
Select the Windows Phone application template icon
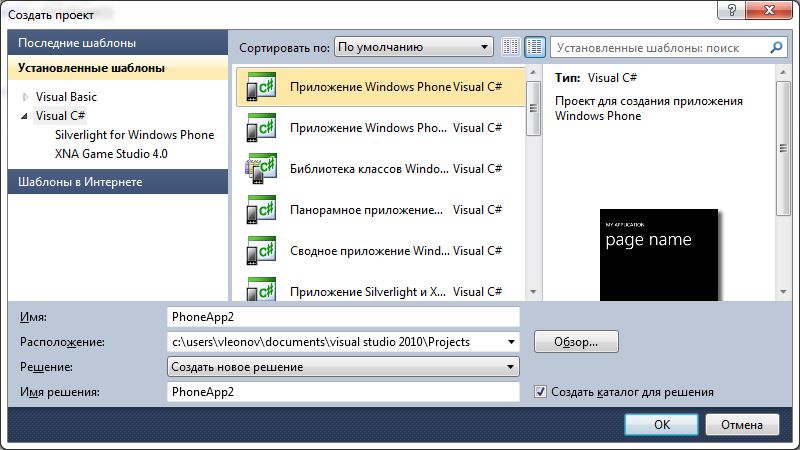[261, 87]
